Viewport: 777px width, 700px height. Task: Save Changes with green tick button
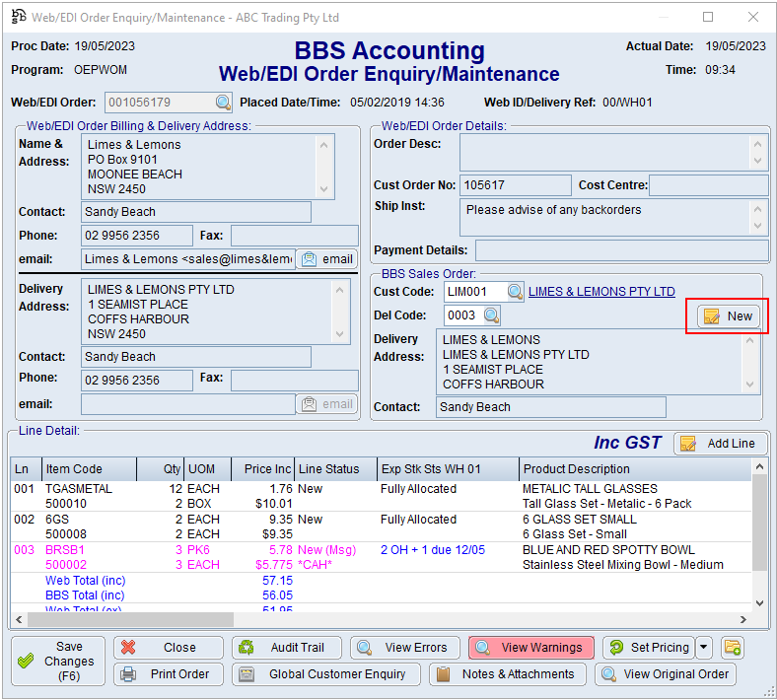click(x=57, y=661)
